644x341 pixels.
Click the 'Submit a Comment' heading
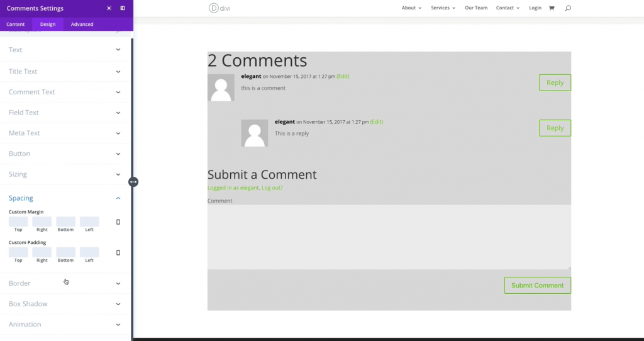(x=262, y=175)
